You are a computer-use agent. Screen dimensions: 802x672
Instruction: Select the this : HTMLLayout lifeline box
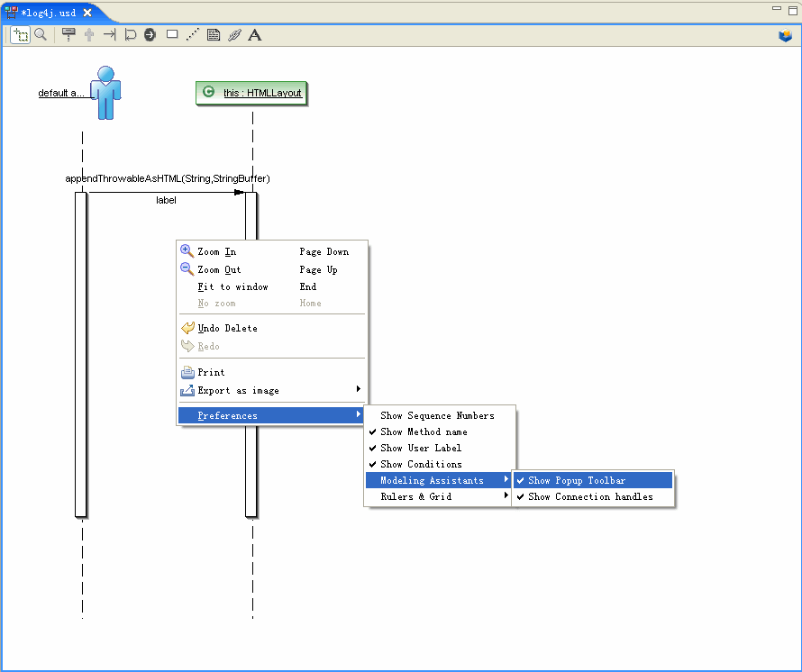(251, 93)
